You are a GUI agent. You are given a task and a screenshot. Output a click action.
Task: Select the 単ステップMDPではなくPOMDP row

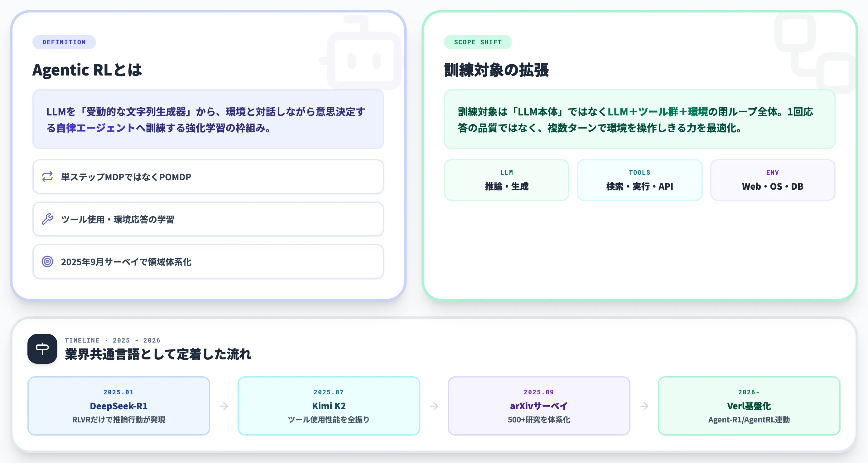point(208,177)
